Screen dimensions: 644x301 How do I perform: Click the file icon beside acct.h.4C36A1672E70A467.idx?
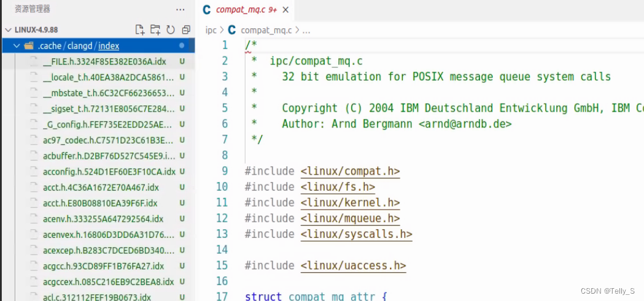coord(34,188)
